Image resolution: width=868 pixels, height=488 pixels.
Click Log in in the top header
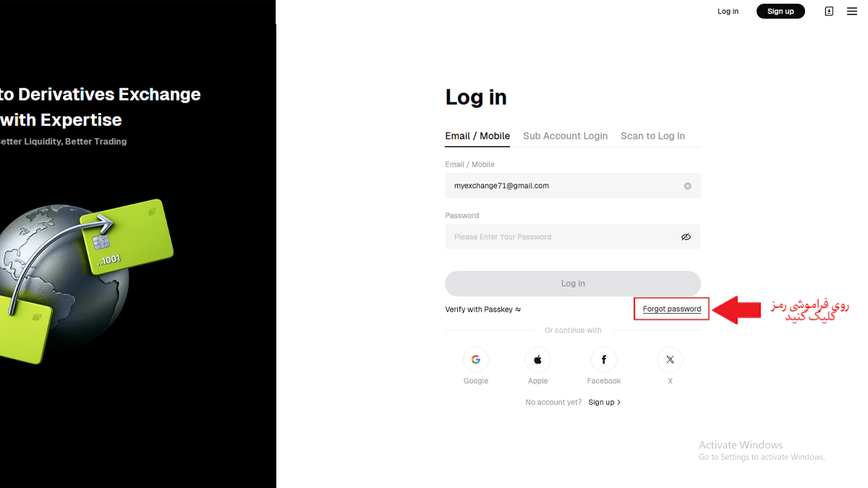[x=728, y=12]
